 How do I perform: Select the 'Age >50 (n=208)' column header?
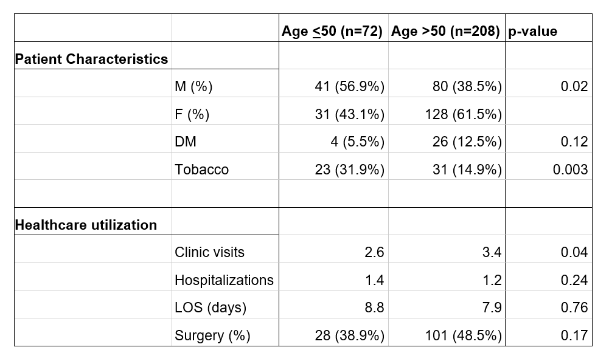pyautogui.click(x=447, y=32)
